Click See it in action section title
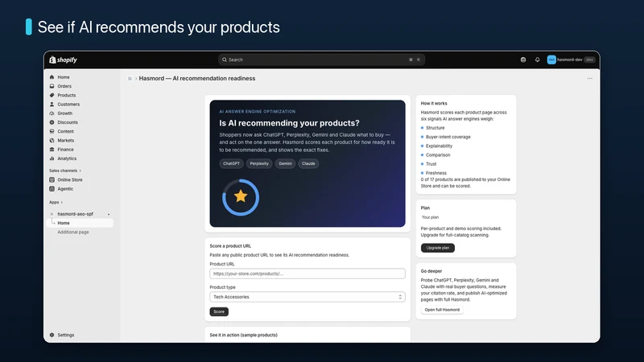 tap(244, 335)
